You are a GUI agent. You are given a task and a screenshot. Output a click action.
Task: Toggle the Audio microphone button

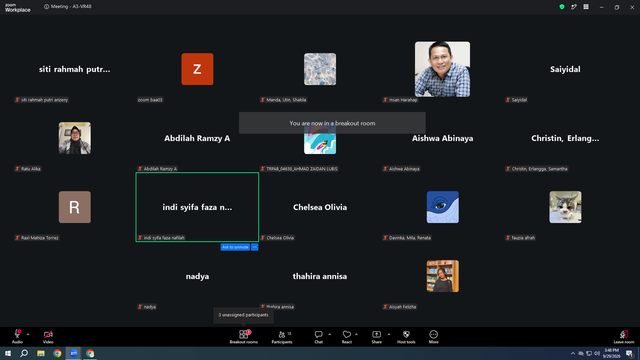[x=17, y=336]
